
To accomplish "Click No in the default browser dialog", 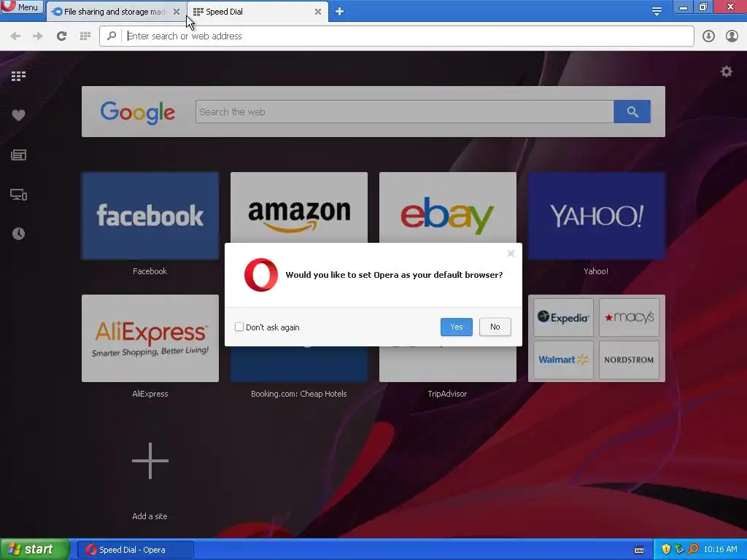I will coord(495,327).
